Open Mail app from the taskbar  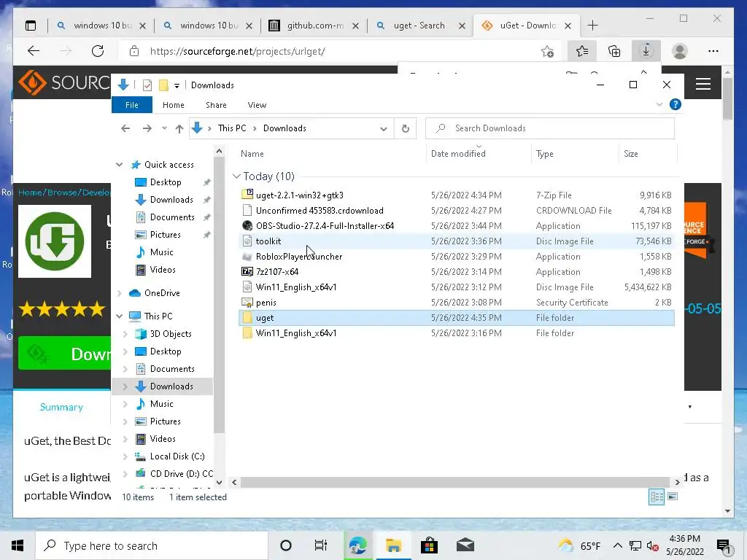pyautogui.click(x=465, y=545)
